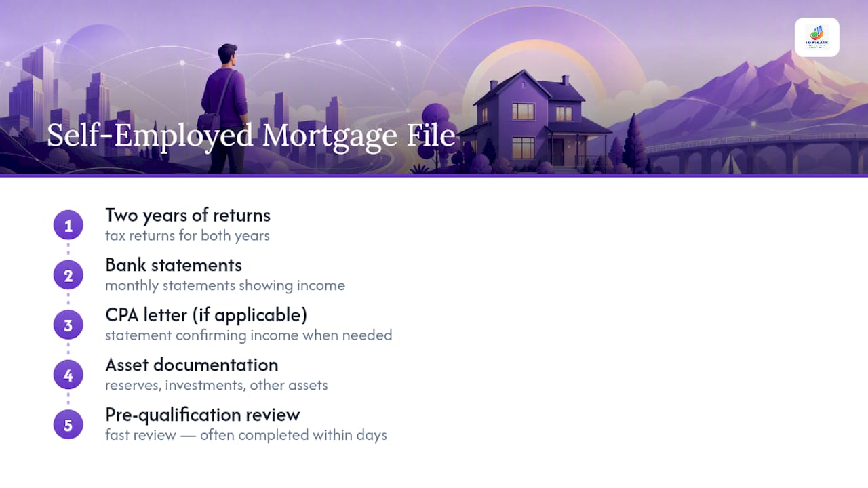Click the company logo badge in corner
868x488 pixels.
(817, 37)
